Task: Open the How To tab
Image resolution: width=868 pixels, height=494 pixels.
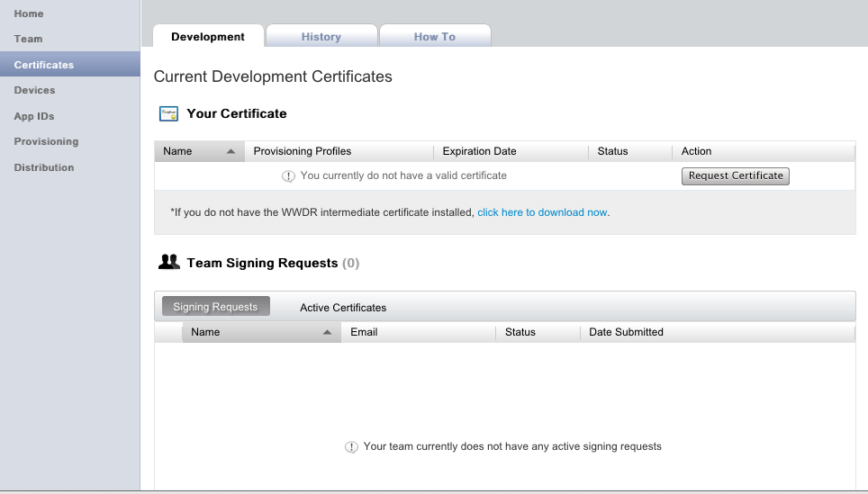Action: point(435,37)
